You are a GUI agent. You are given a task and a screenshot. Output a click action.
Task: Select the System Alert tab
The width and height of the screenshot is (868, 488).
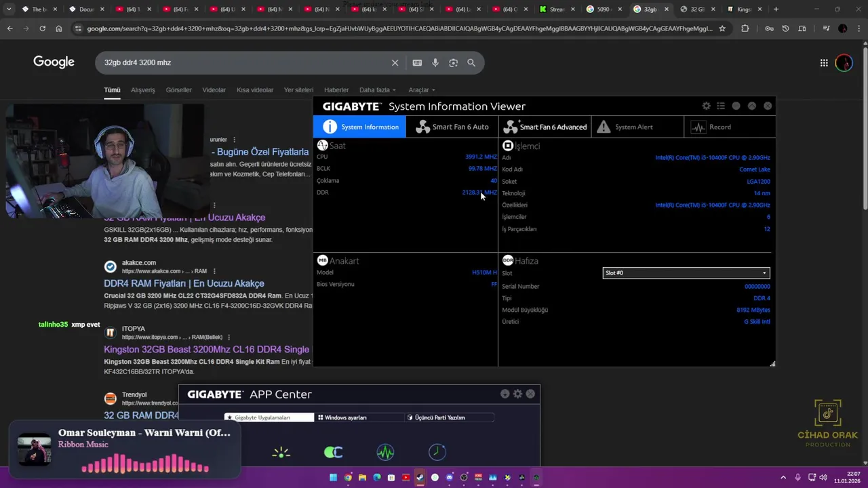coord(637,127)
